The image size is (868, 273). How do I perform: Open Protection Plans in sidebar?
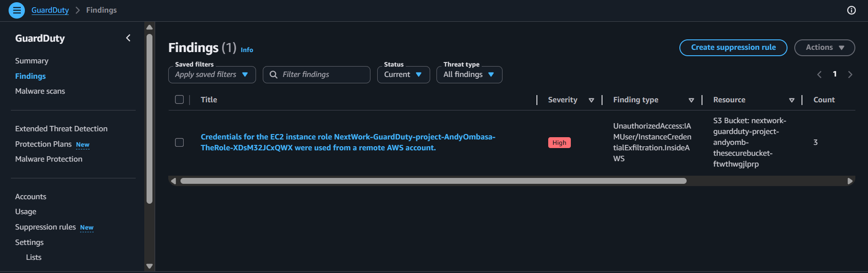(x=43, y=144)
